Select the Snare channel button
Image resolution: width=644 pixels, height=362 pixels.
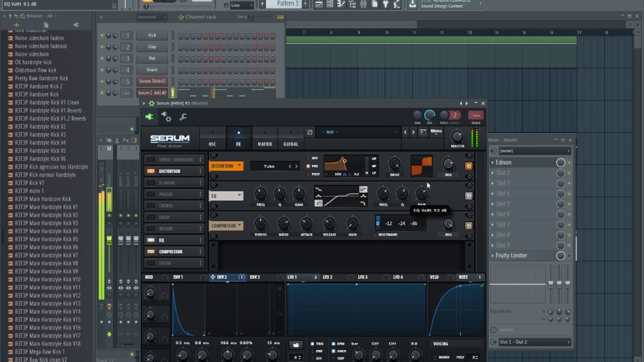point(152,70)
